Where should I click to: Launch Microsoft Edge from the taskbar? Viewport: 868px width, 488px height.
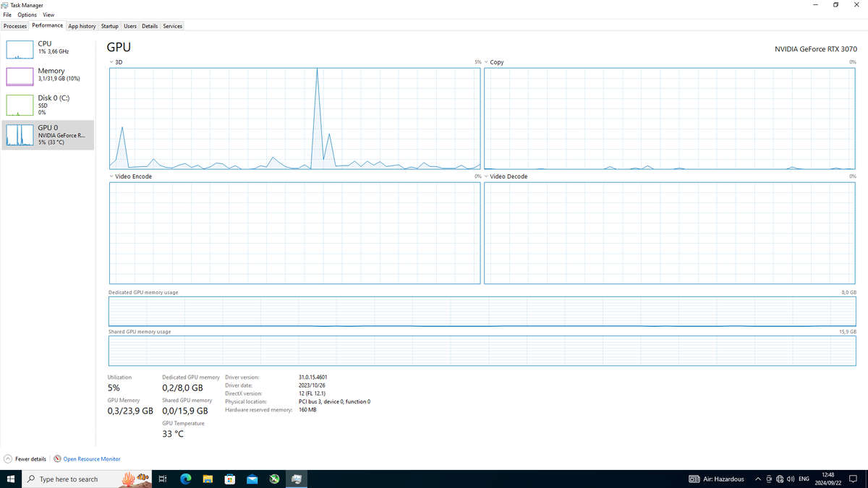click(185, 479)
